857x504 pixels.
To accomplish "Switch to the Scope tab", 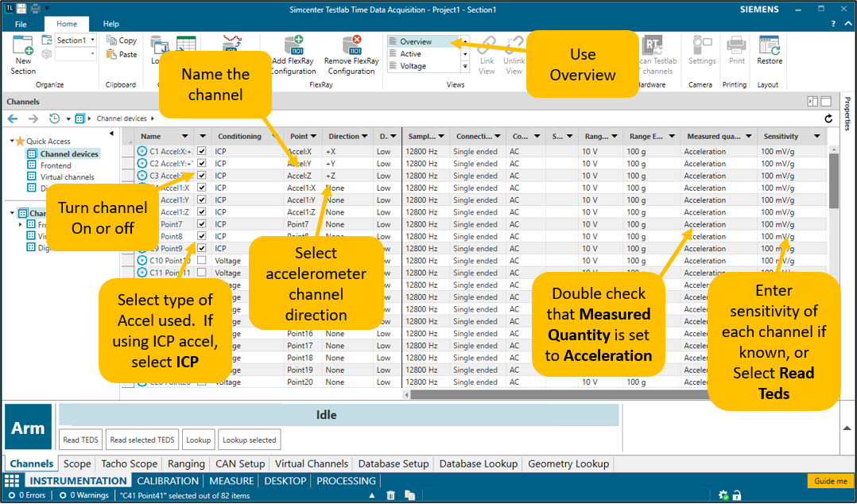I will click(x=77, y=463).
